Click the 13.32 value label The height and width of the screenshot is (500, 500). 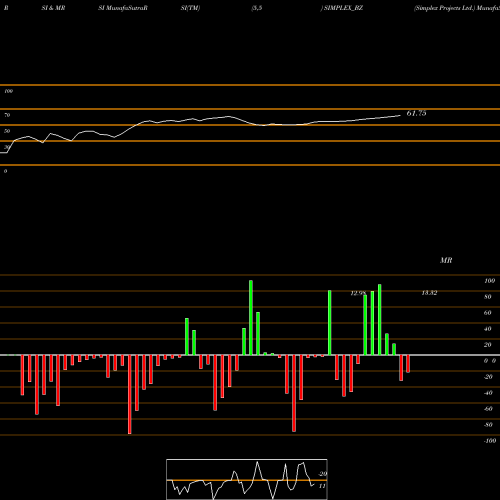(429, 293)
